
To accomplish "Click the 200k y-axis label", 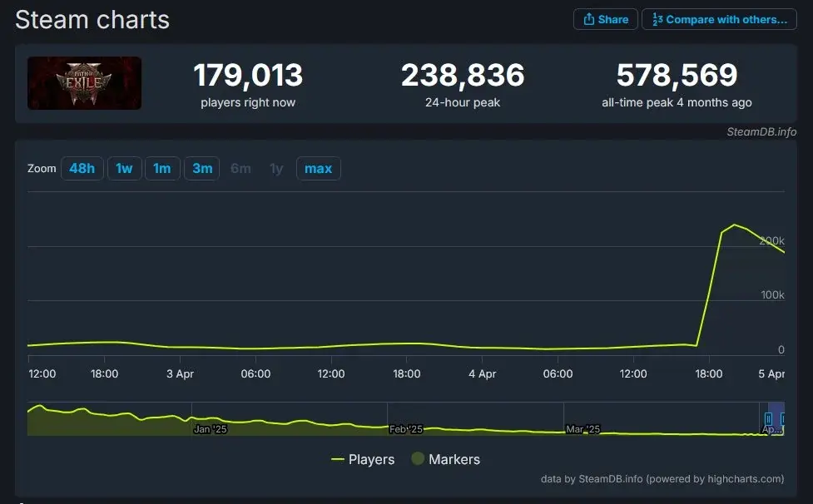I will click(772, 241).
